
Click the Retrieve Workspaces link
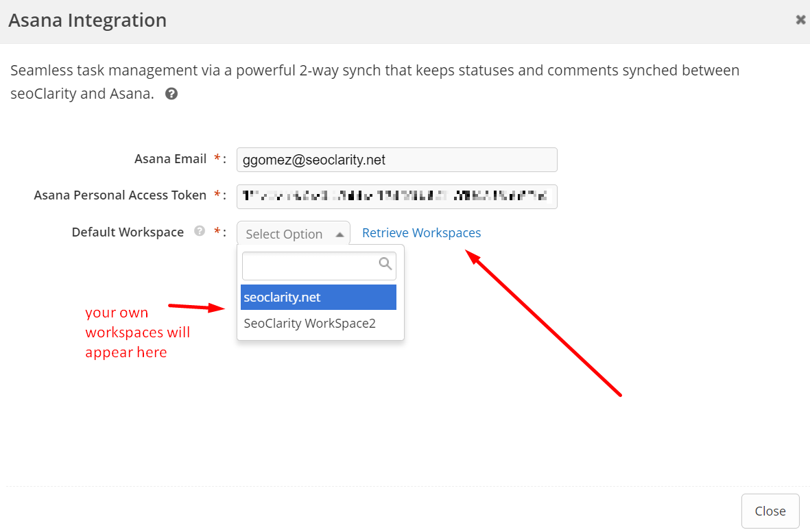421,232
